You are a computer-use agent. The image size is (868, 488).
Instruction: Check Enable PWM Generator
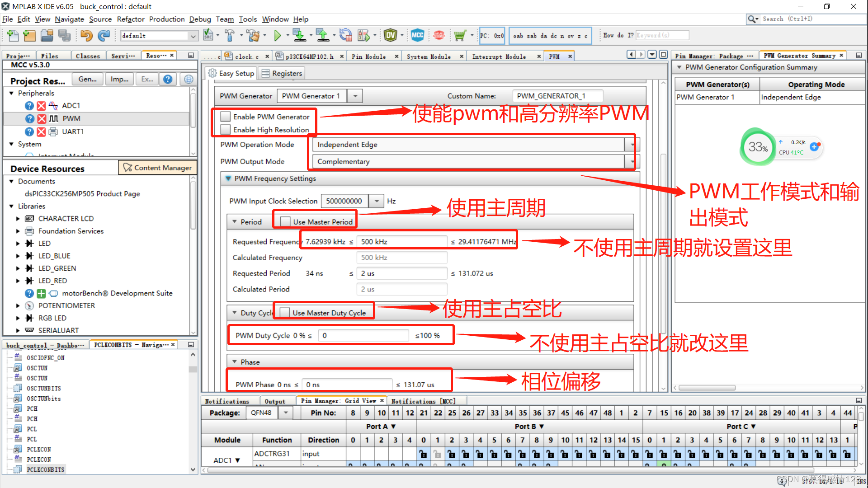[x=226, y=117]
